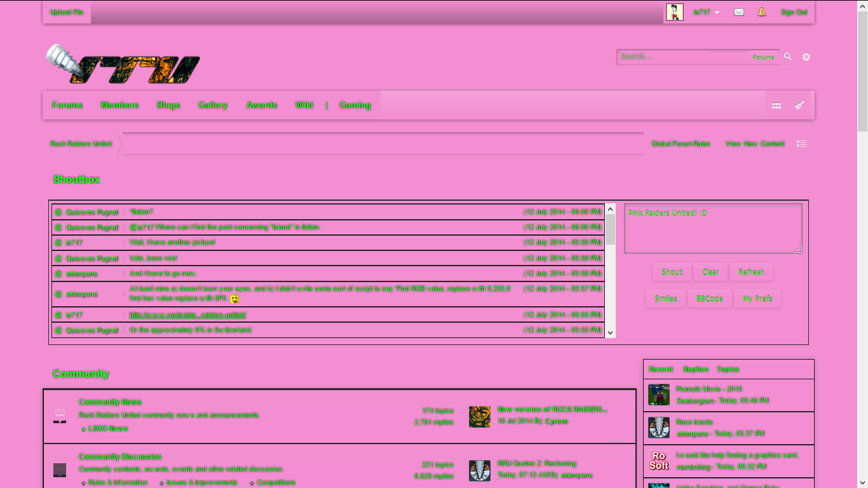The image size is (868, 488).
Task: Open the Smilies panel
Action: (666, 299)
